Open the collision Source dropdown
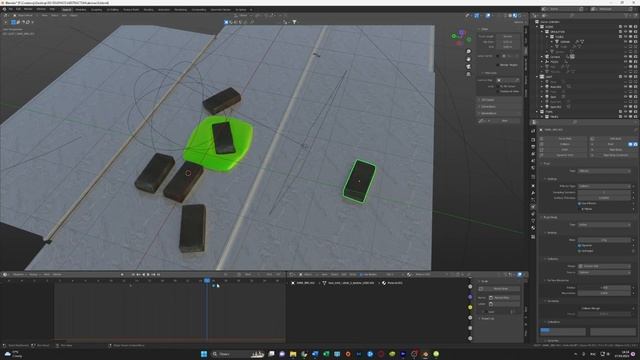640x360 pixels. [604, 272]
